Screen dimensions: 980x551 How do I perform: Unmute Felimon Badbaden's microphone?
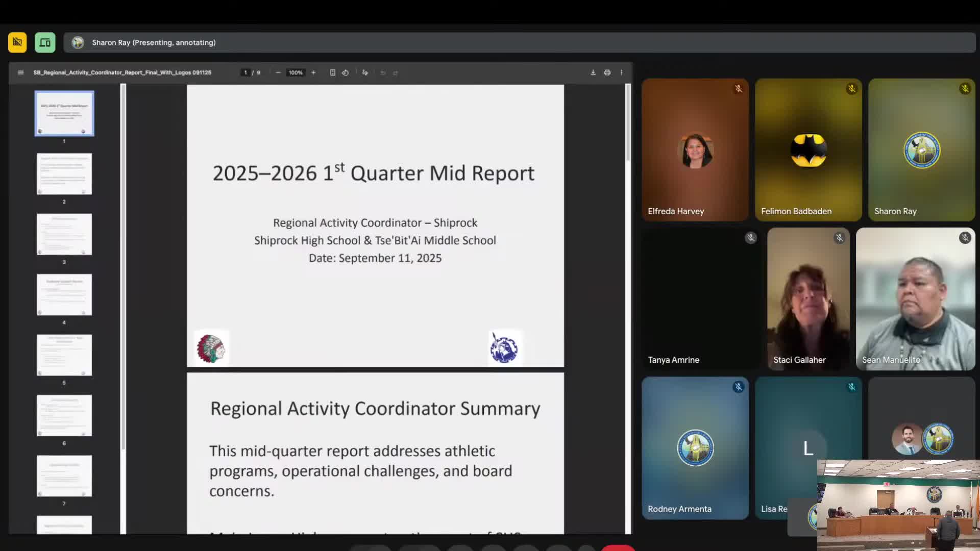(851, 88)
